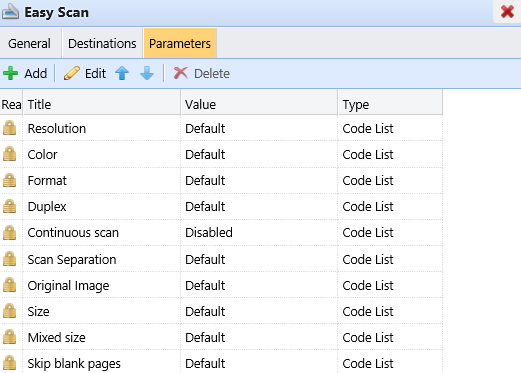Click the Edit button label
The width and height of the screenshot is (521, 373).
click(x=95, y=74)
